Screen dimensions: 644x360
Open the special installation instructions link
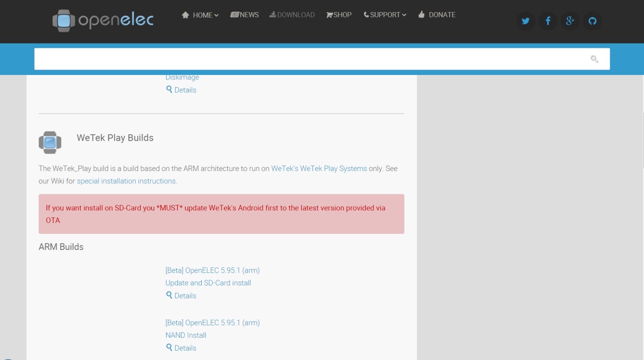[x=126, y=181]
